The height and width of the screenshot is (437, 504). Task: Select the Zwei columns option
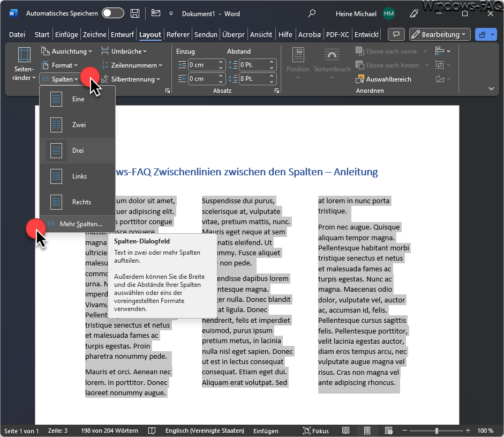78,125
